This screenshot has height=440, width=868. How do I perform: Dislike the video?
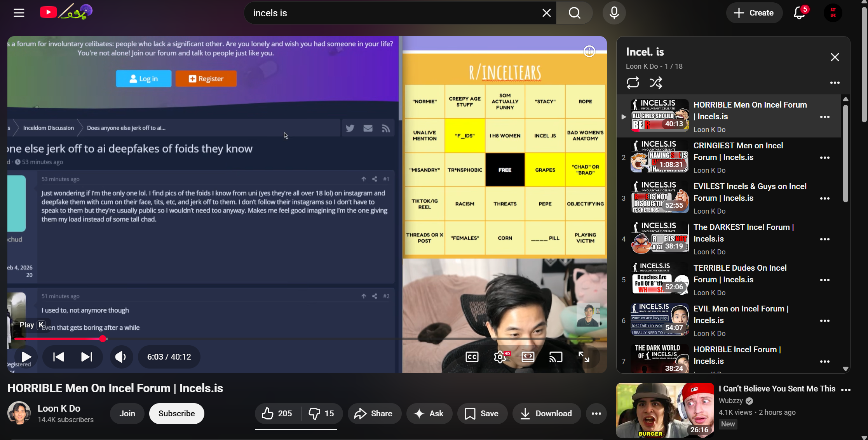(321, 413)
